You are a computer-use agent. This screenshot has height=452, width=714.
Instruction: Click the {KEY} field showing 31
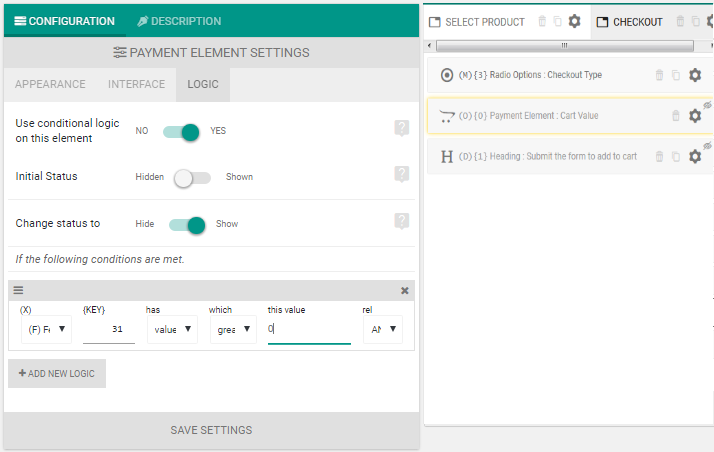[x=109, y=329]
